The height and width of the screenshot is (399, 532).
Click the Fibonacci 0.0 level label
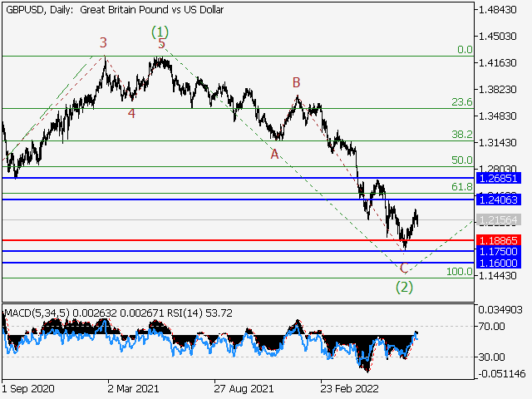[465, 50]
